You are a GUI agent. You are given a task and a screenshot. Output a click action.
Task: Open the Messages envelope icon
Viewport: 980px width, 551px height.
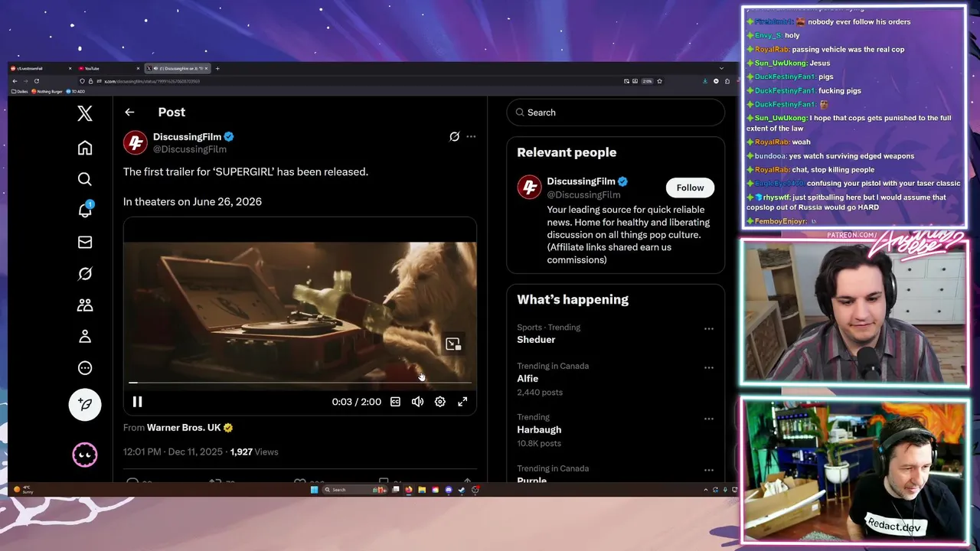pyautogui.click(x=85, y=242)
